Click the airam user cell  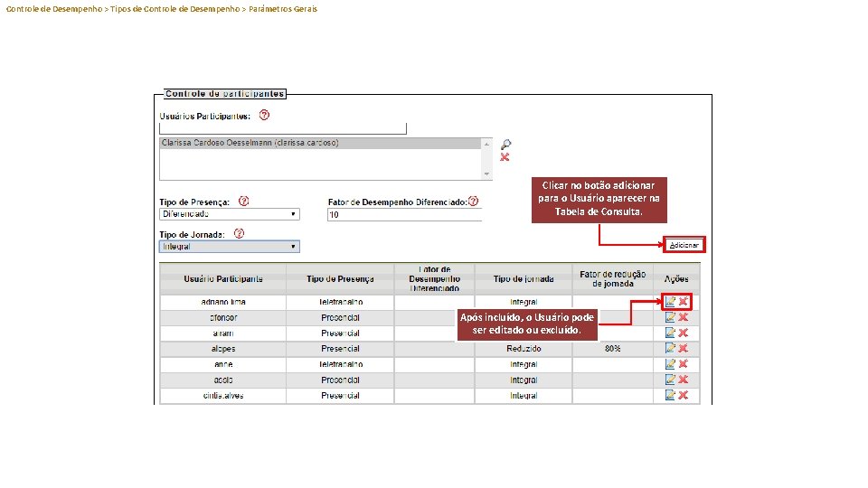point(223,333)
